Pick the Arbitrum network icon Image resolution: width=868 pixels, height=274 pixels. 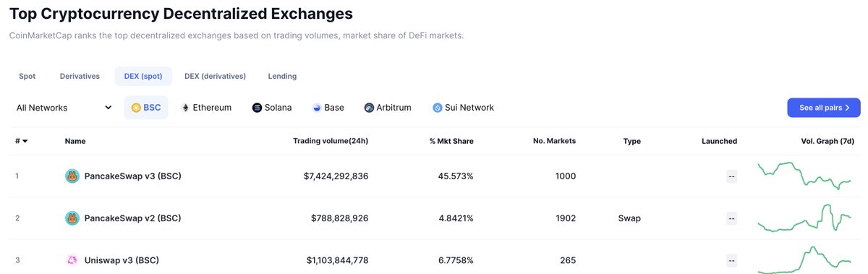(369, 108)
